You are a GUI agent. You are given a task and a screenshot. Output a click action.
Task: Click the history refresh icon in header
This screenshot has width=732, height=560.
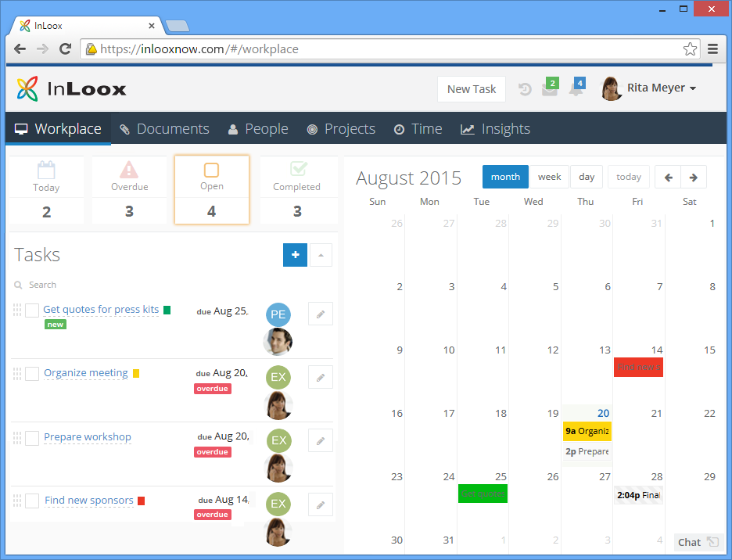click(525, 89)
